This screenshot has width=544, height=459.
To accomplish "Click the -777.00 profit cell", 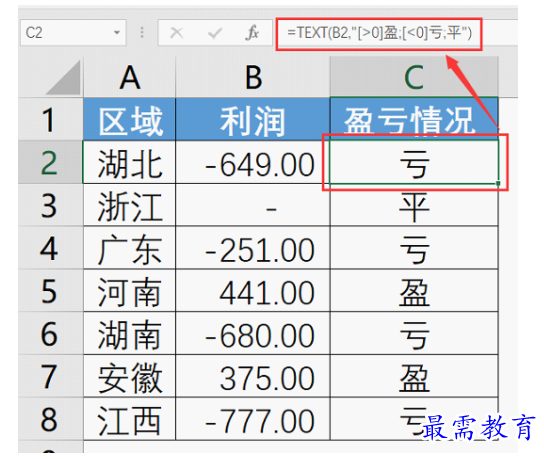I will (x=253, y=419).
